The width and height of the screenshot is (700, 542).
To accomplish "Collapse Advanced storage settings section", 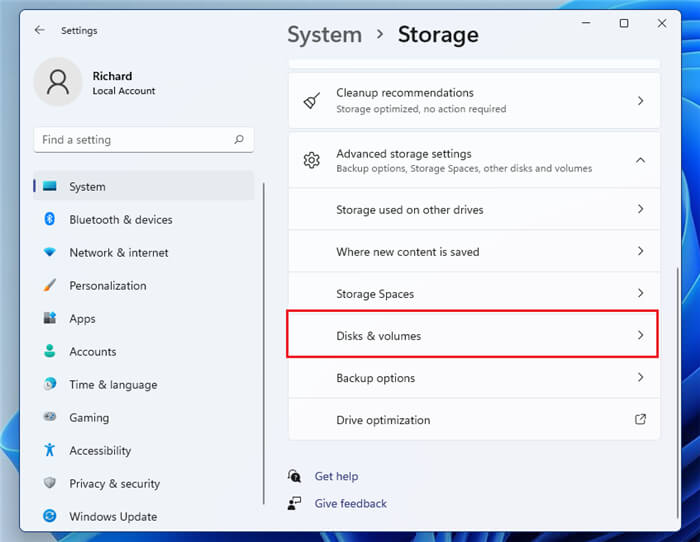I will [x=640, y=160].
